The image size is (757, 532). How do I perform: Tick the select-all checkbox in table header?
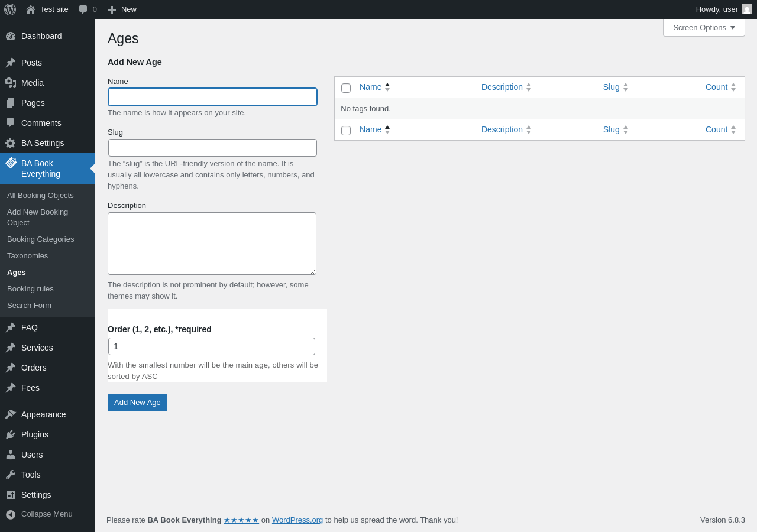pyautogui.click(x=346, y=88)
